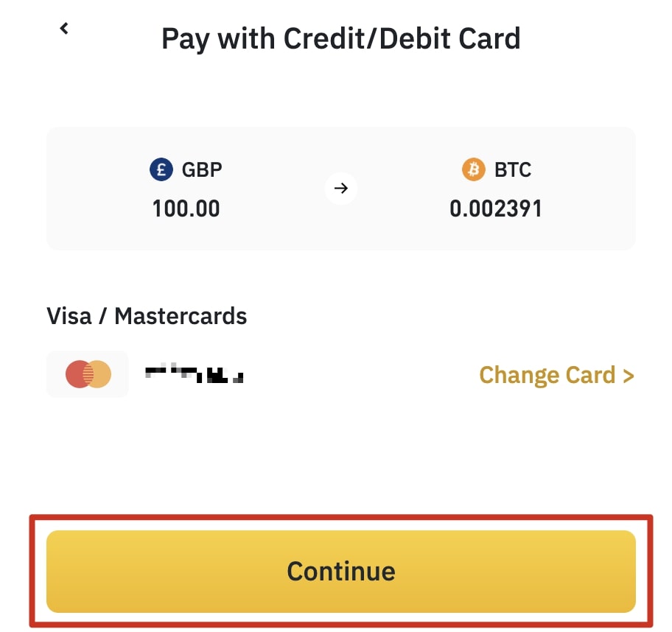Click the overlapping red and orange Mastercard circles

pos(87,374)
